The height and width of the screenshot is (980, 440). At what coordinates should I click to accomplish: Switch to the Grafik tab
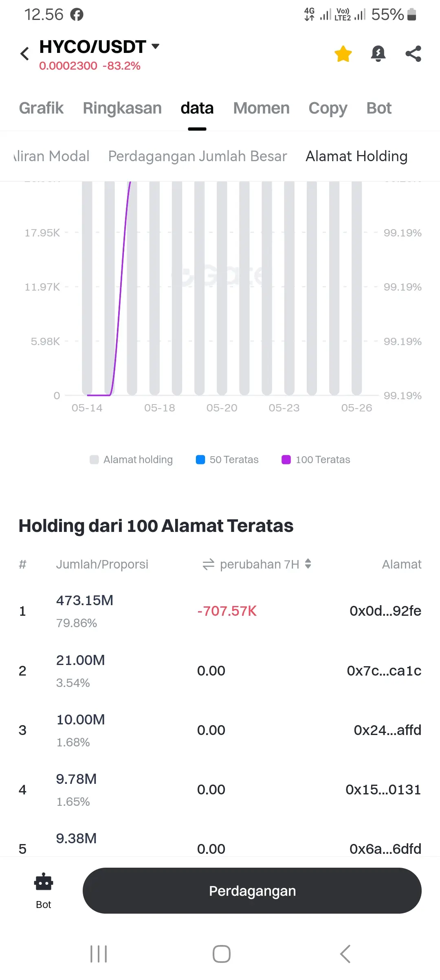tap(41, 108)
